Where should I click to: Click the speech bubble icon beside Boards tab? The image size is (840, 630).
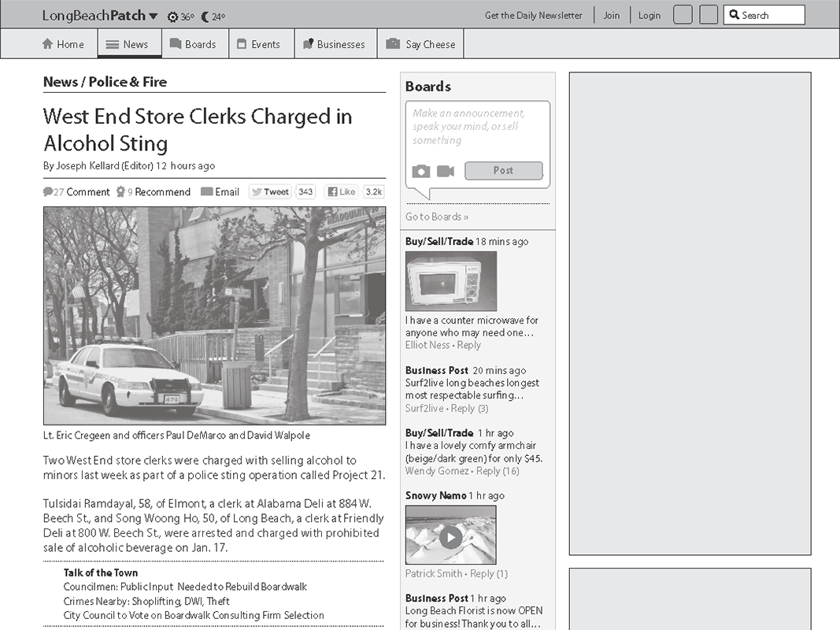click(176, 43)
